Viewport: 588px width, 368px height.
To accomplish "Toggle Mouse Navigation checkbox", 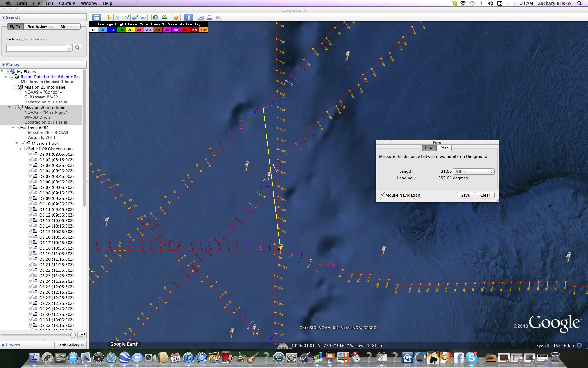I will (382, 195).
